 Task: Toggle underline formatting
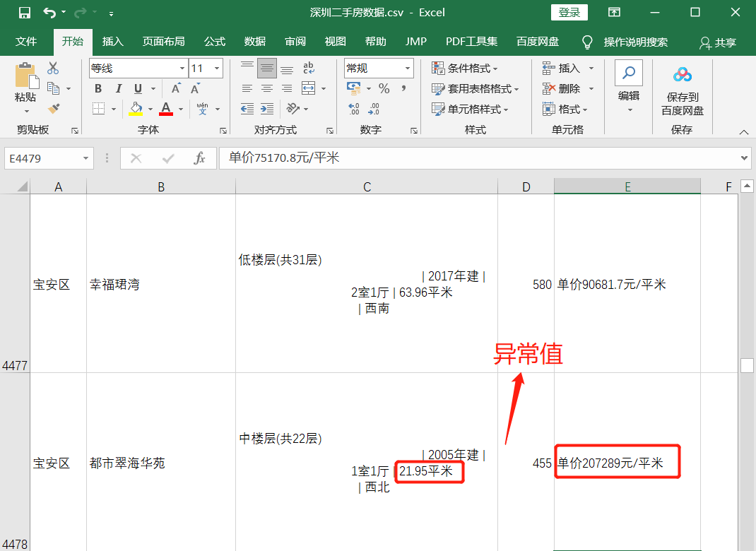click(x=137, y=88)
